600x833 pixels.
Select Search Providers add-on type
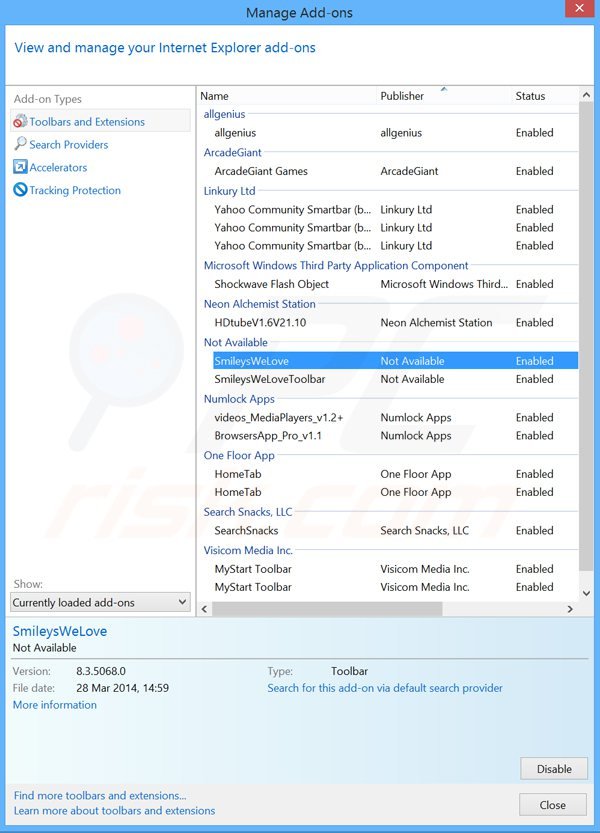point(69,144)
